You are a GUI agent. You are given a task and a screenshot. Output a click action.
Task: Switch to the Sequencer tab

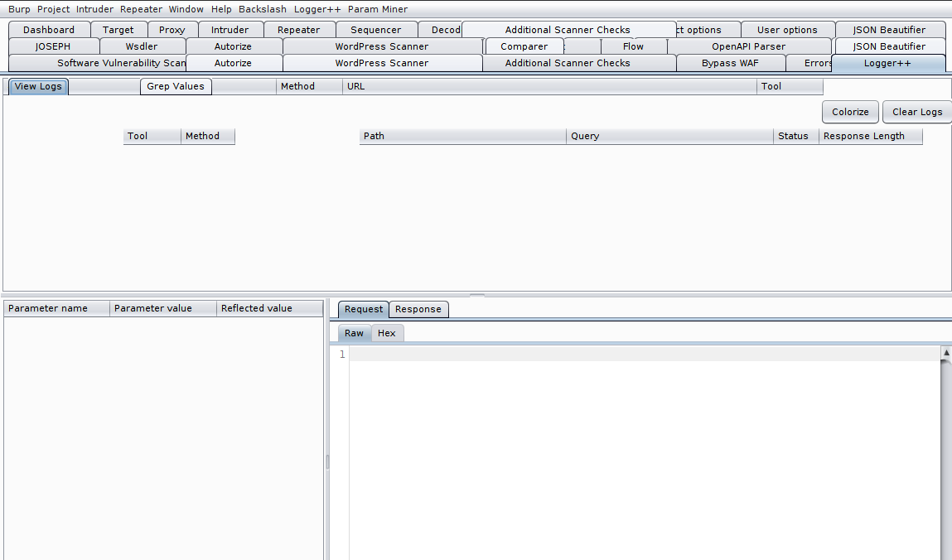[x=376, y=29]
